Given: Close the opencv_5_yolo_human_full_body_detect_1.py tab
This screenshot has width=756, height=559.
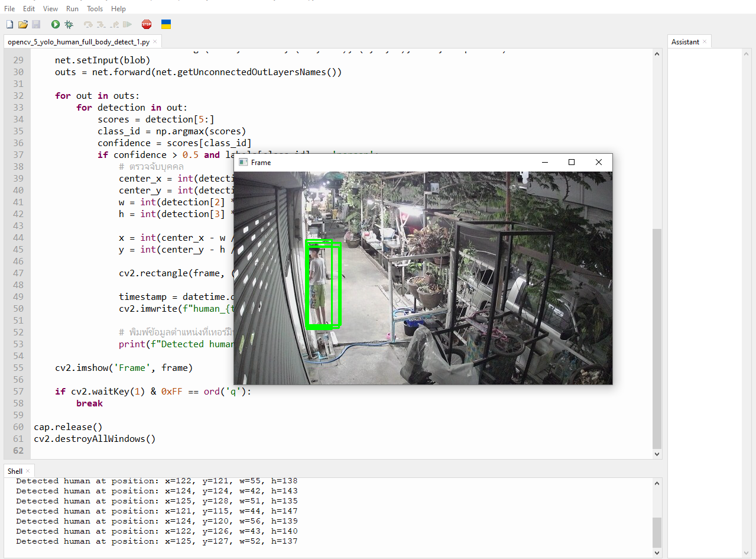Looking at the screenshot, I should [x=155, y=42].
